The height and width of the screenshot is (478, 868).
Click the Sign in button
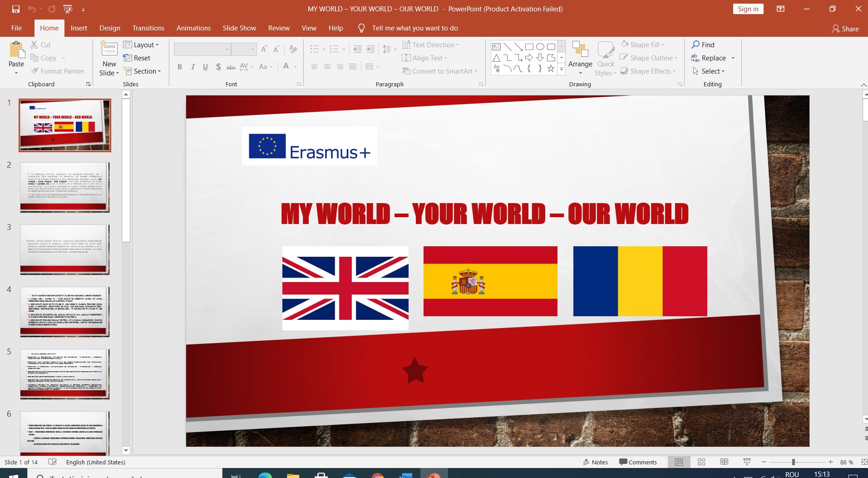click(748, 9)
